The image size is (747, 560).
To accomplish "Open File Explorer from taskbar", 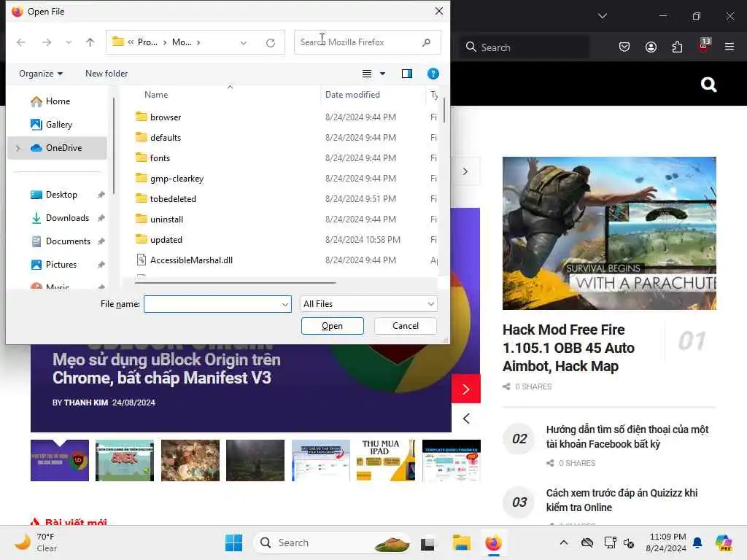I will (x=461, y=542).
